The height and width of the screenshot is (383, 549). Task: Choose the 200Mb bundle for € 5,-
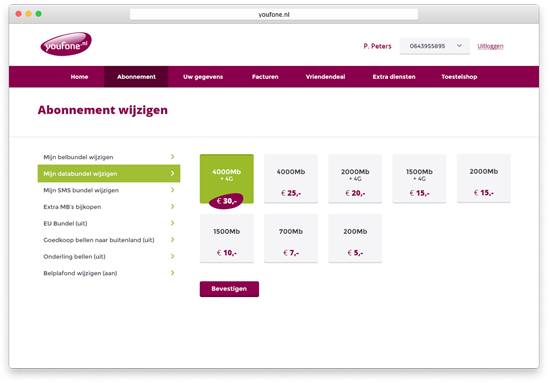coord(355,238)
